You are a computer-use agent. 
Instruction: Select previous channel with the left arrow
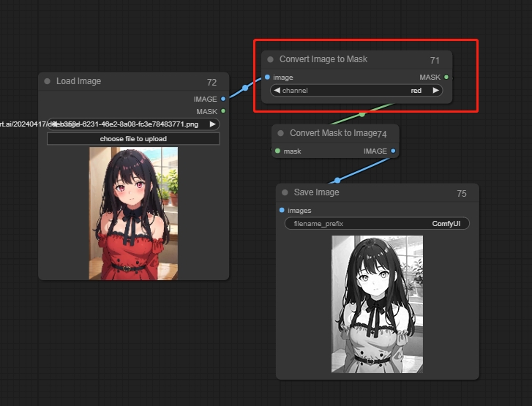click(277, 91)
